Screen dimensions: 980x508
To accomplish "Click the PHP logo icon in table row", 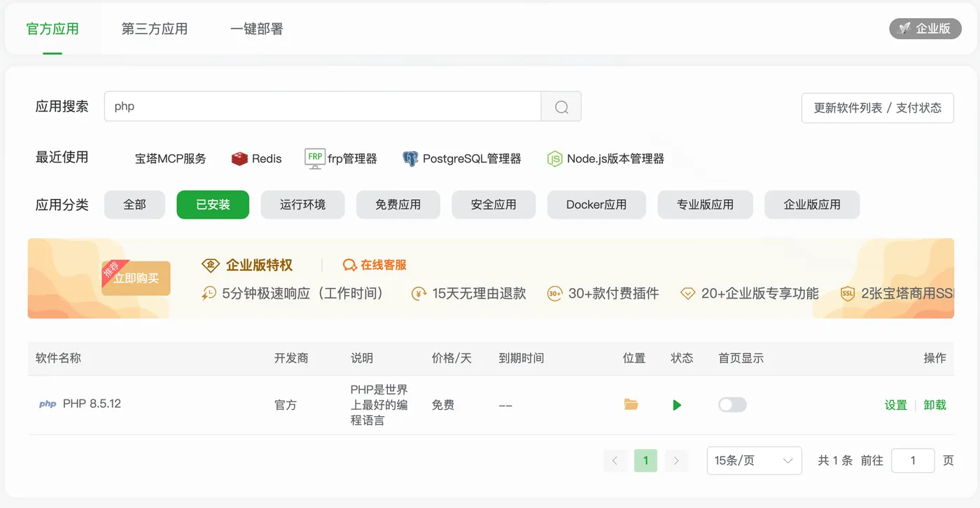I will [48, 404].
